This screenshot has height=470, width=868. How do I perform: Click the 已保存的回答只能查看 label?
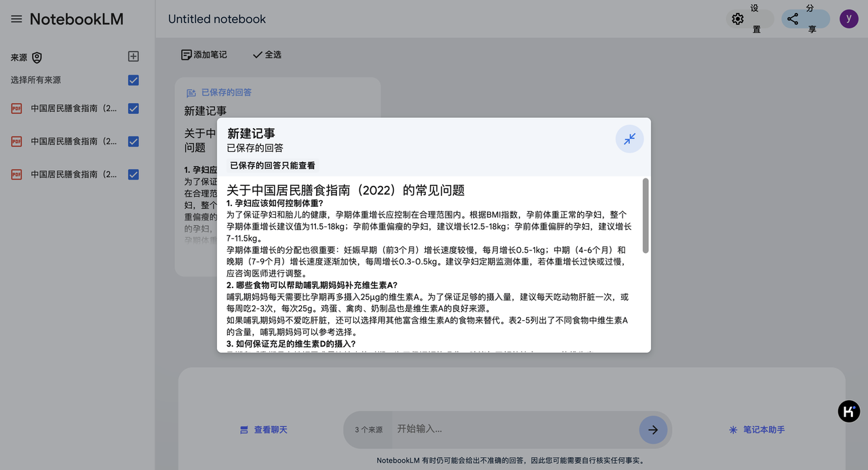click(273, 165)
